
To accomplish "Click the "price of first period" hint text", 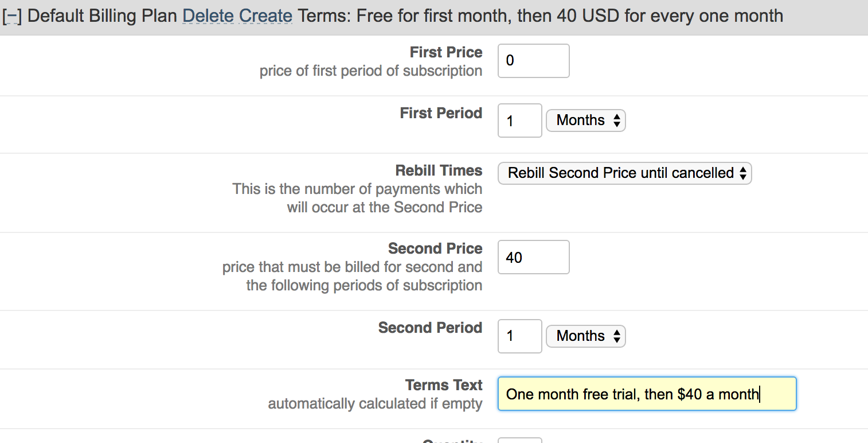I will pos(370,71).
